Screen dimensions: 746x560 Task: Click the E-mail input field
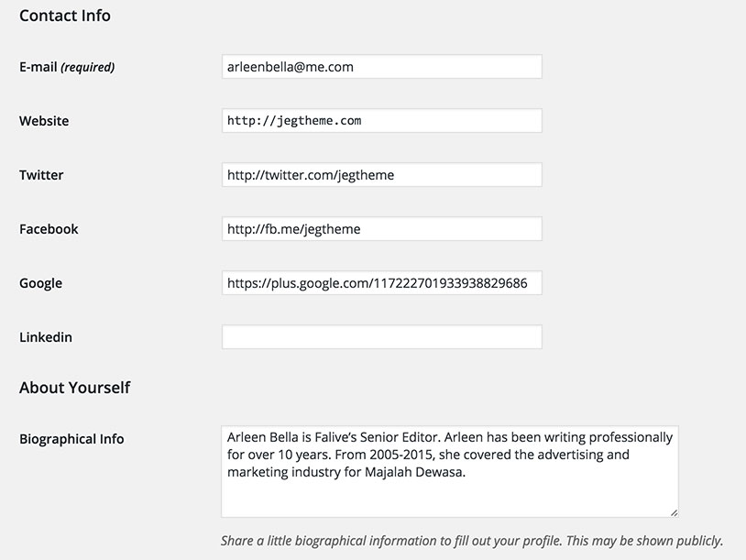[x=381, y=67]
